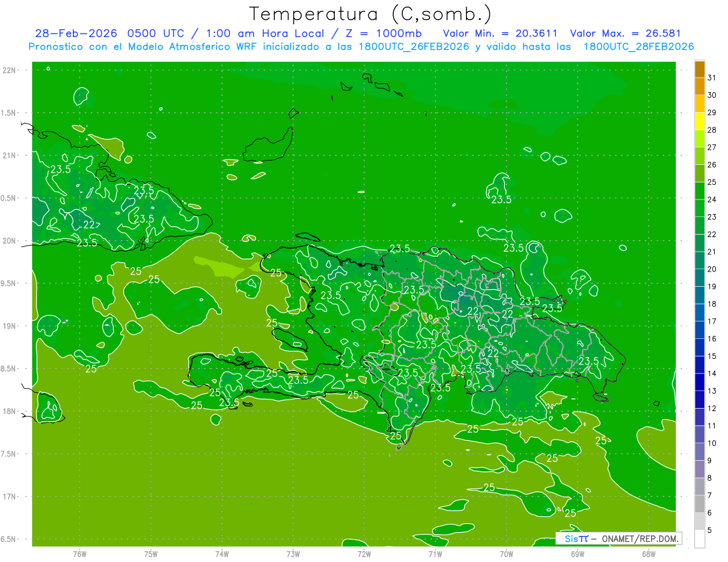Click the legend value 28
Image resolution: width=728 pixels, height=562 pixels.
(712, 130)
